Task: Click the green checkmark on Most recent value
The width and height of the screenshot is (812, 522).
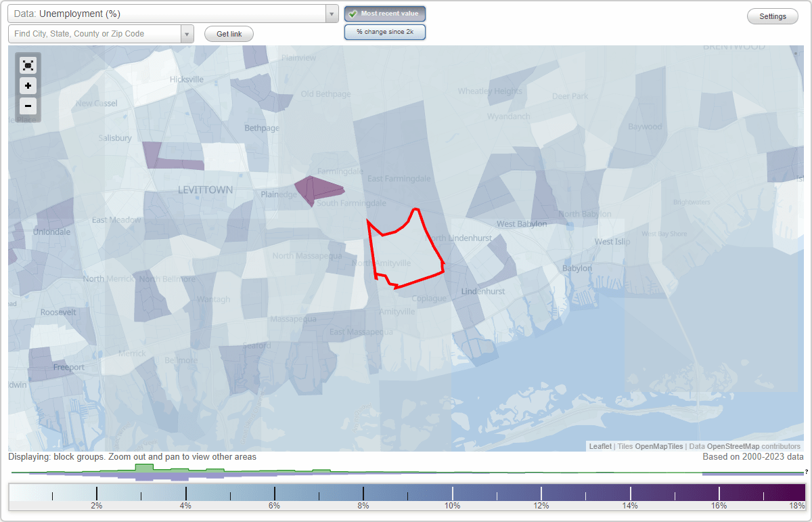Action: click(x=354, y=13)
